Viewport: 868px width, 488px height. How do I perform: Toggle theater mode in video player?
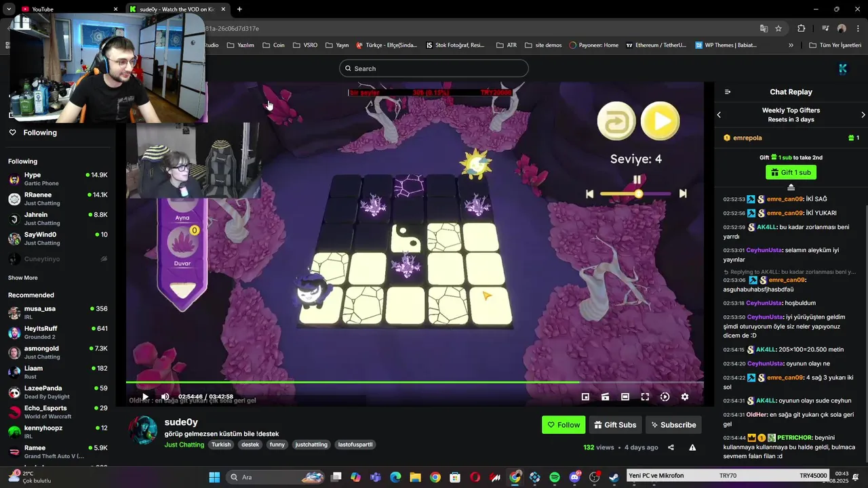tap(625, 396)
